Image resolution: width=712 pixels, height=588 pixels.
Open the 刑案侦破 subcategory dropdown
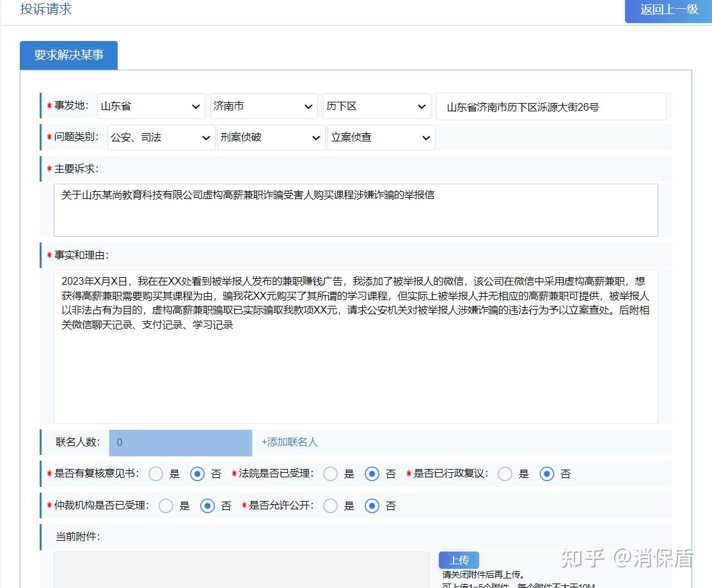[x=271, y=138]
